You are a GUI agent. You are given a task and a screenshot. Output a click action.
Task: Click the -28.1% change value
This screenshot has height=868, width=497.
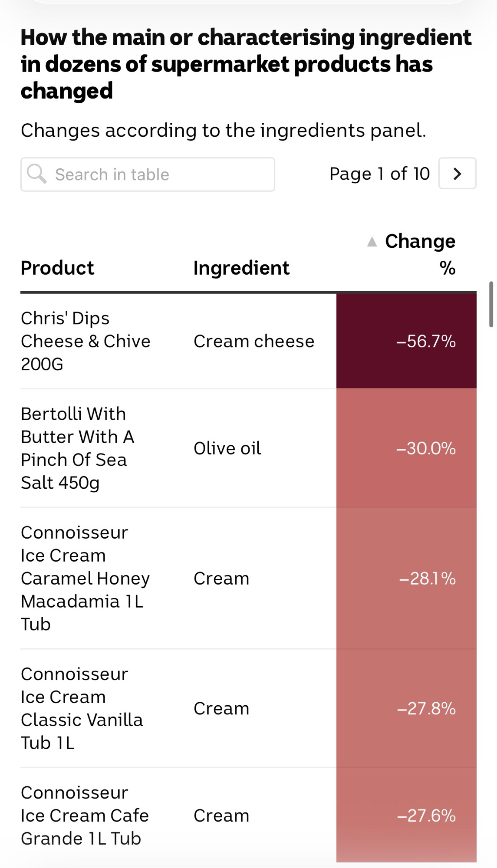(427, 579)
